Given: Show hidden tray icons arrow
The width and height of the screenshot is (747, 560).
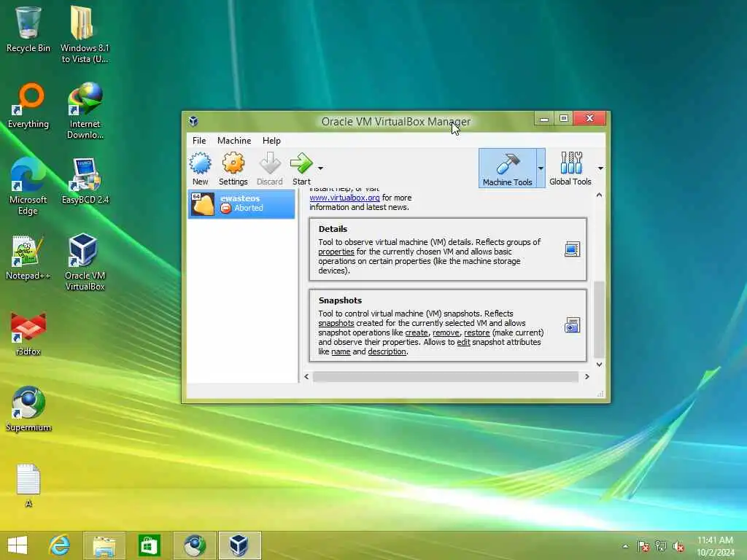Looking at the screenshot, I should (625, 546).
